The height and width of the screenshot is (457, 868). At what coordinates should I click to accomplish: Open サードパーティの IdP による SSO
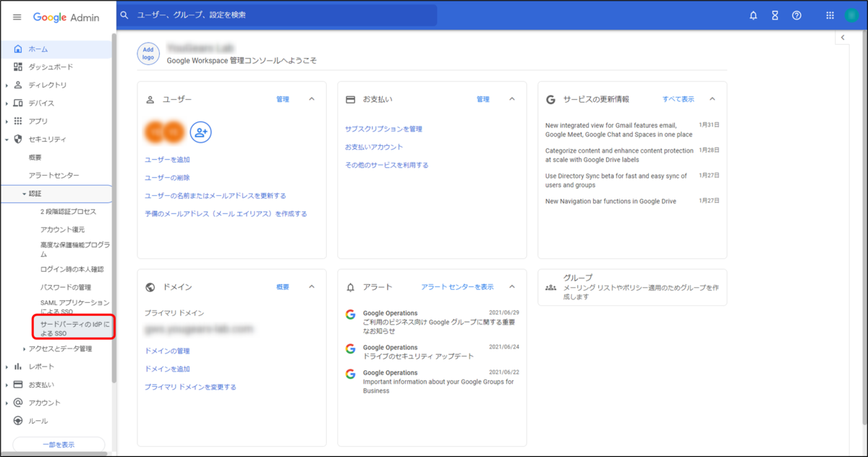pos(74,329)
